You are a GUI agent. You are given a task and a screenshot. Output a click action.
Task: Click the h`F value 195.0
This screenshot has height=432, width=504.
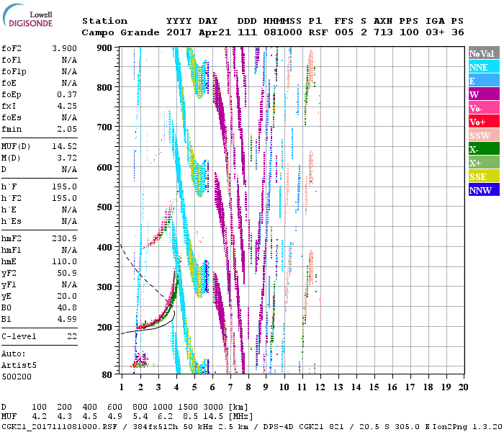(64, 186)
